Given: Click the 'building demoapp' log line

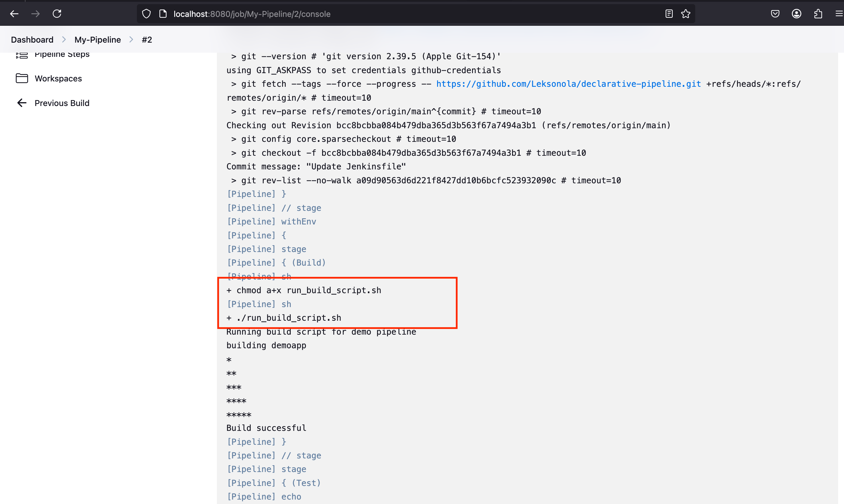Looking at the screenshot, I should click(266, 345).
